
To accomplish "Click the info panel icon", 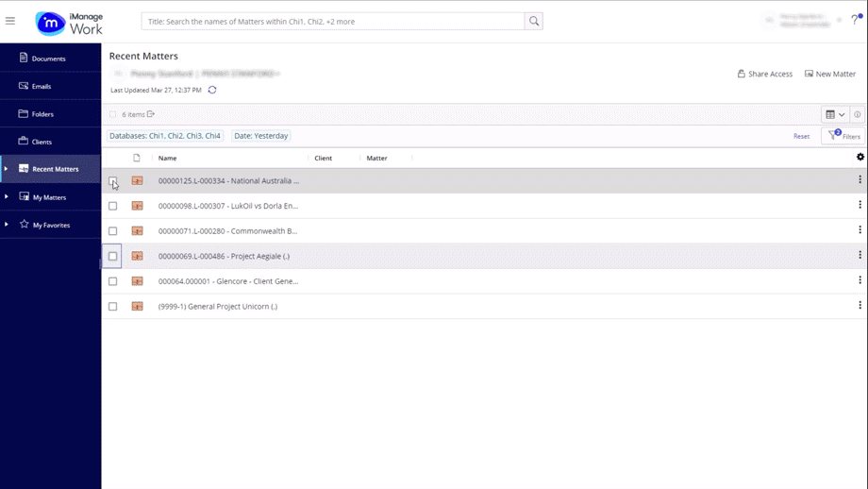I will [x=857, y=114].
